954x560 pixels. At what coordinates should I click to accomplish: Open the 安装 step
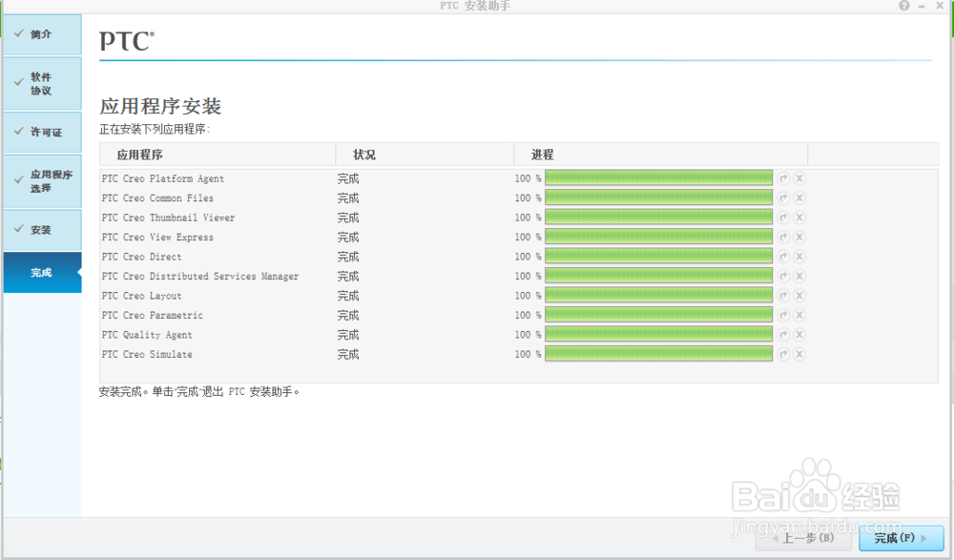click(42, 230)
